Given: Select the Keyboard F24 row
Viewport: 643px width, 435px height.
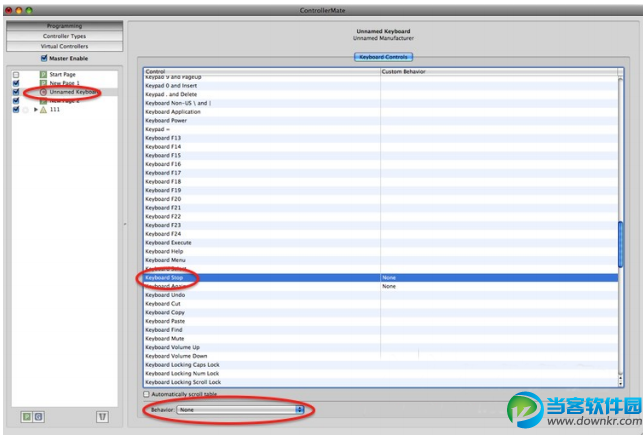Looking at the screenshot, I should (381, 234).
